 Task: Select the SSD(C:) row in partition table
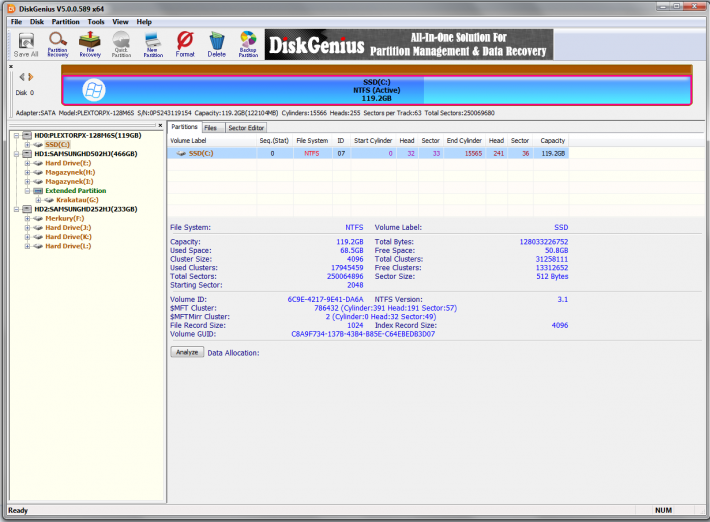368,153
